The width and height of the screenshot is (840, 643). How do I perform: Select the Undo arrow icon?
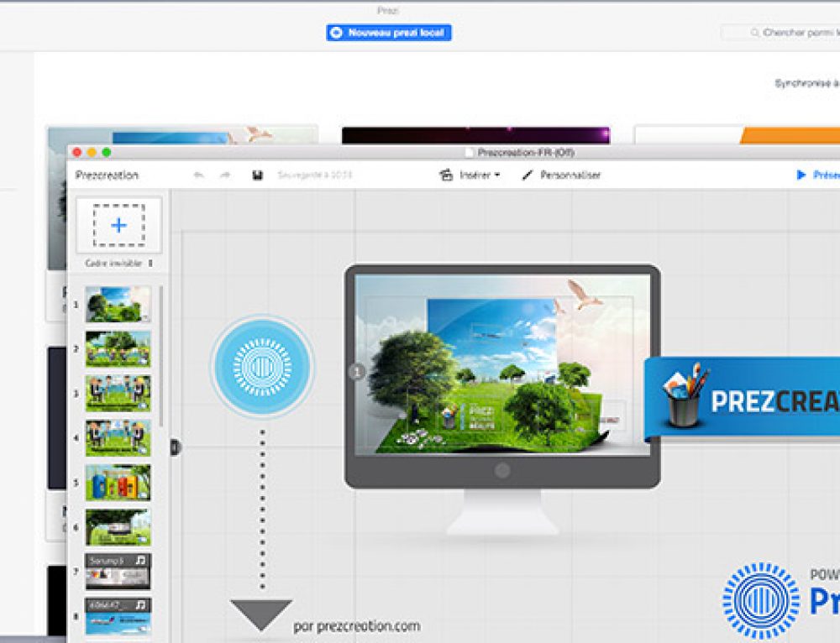(x=197, y=175)
